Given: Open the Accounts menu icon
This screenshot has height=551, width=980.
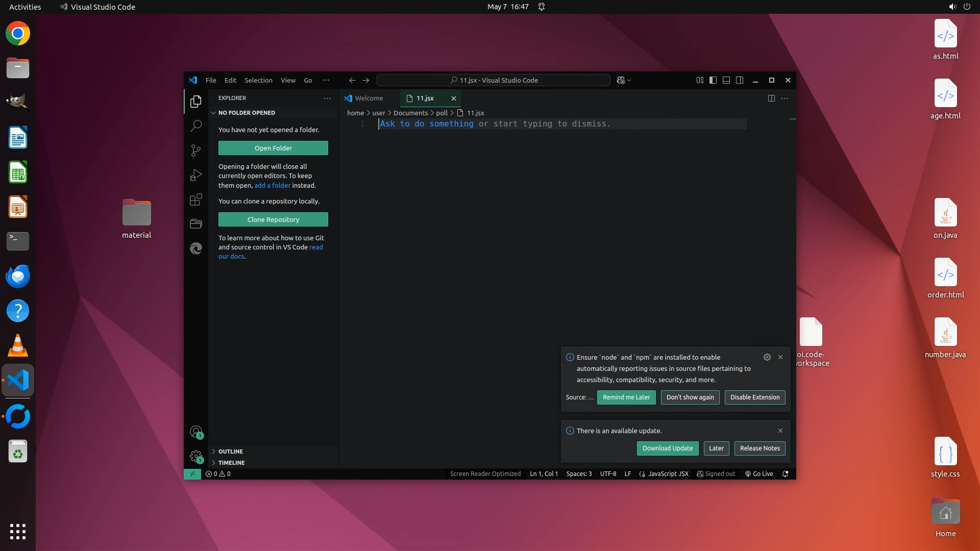Looking at the screenshot, I should (196, 432).
